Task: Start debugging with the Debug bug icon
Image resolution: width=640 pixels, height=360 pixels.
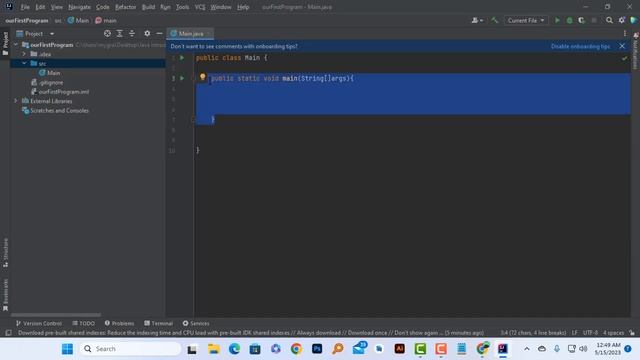Action: (x=569, y=20)
